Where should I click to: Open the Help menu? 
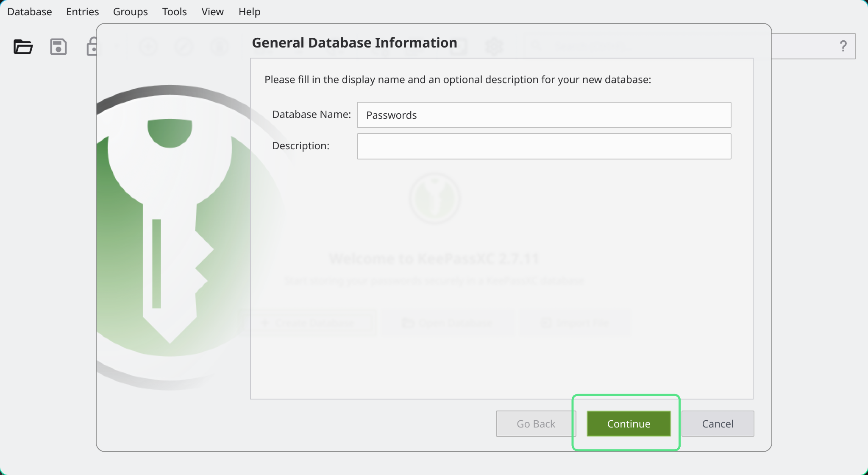249,11
